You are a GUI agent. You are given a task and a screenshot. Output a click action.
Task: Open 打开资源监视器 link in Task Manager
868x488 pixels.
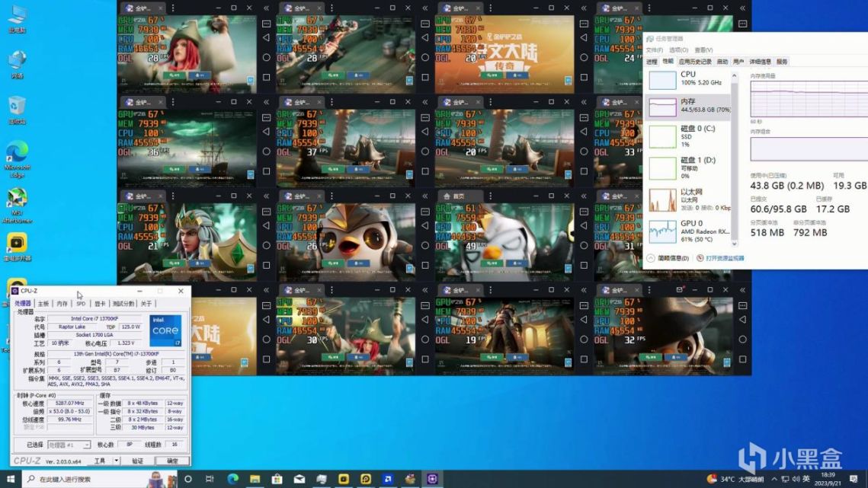725,258
